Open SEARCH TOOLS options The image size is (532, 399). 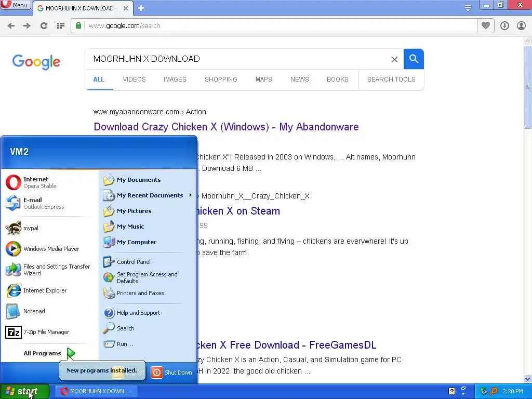tap(391, 79)
